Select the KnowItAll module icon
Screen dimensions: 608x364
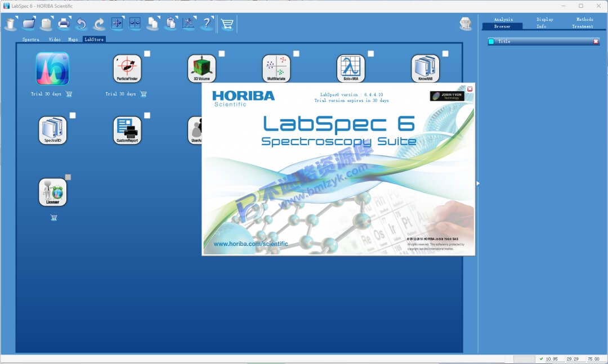[x=426, y=69]
